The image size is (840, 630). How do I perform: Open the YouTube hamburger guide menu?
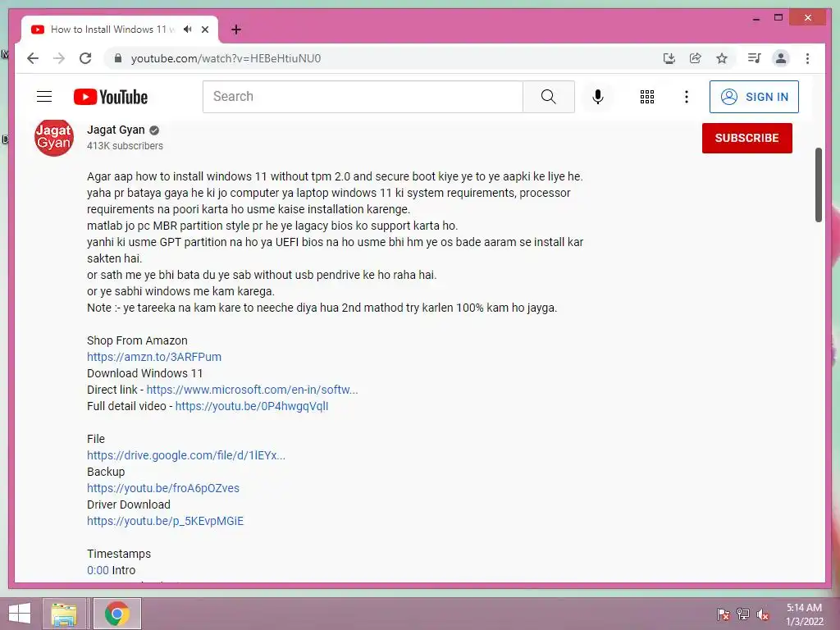click(44, 97)
